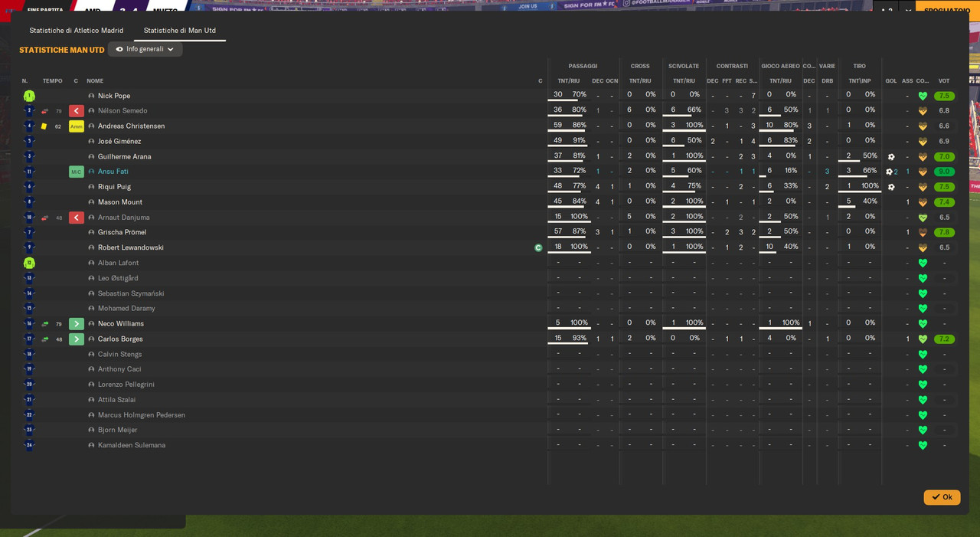980x537 pixels.
Task: Sort by the DRB dribbles column header
Action: click(x=828, y=81)
